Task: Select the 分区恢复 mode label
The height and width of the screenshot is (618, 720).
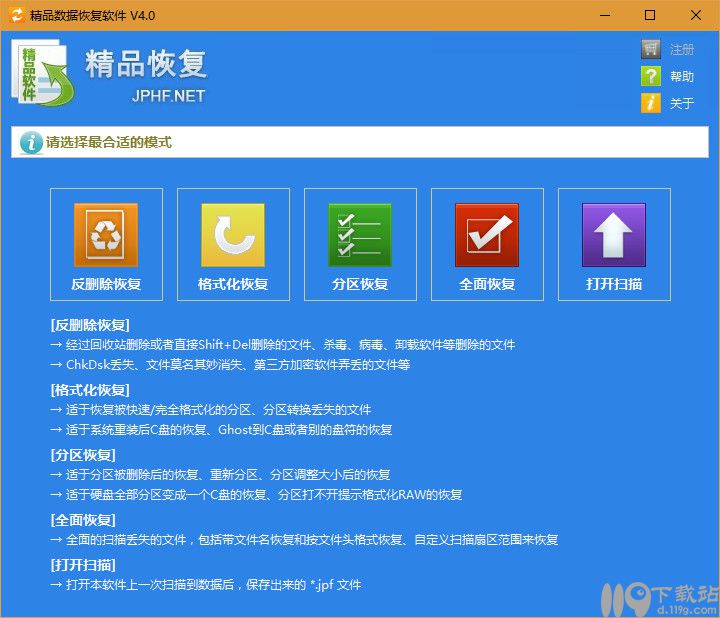Action: (360, 284)
